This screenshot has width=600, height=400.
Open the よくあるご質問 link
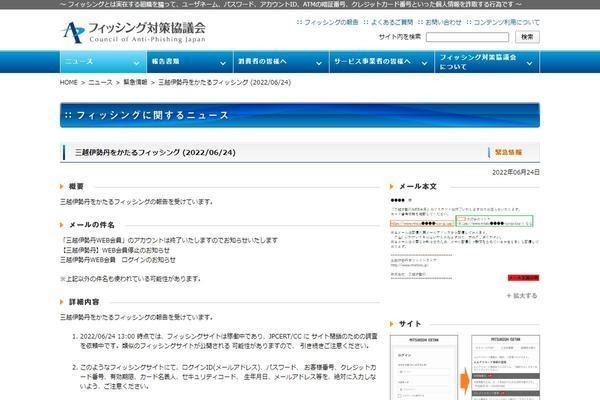[x=392, y=22]
